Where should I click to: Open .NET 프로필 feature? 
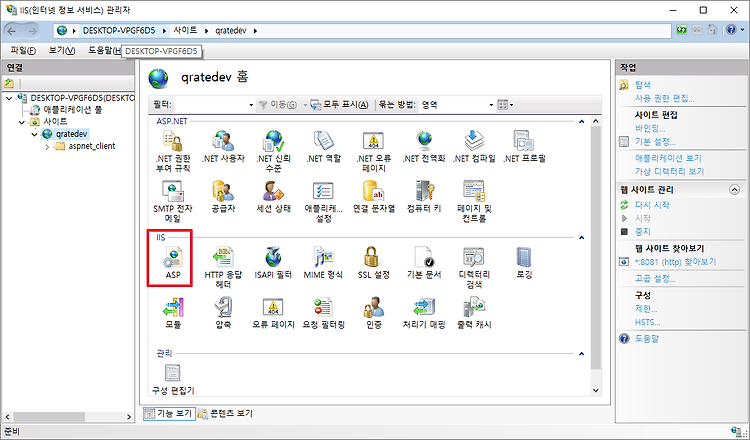(524, 146)
